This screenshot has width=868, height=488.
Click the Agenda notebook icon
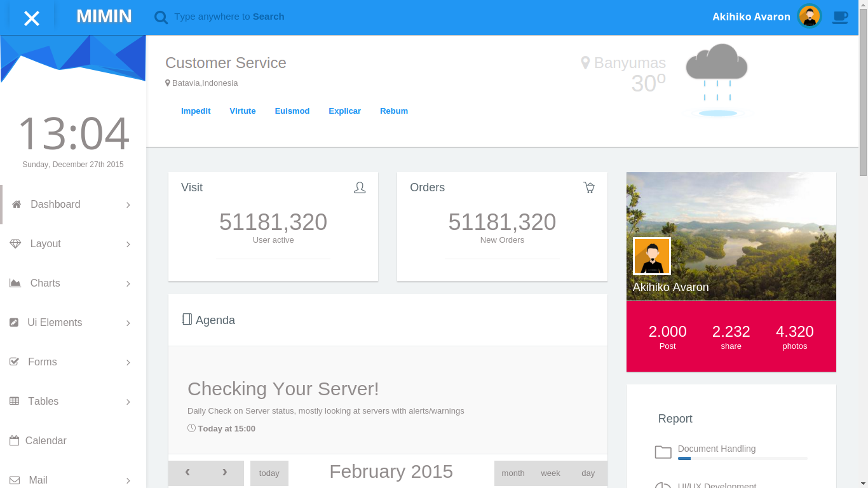[x=187, y=320]
